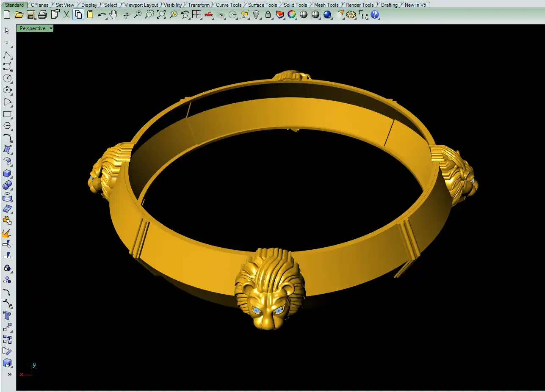This screenshot has height=392, width=545.
Task: Open Object Snap toolbar icon
Action: coord(232,14)
